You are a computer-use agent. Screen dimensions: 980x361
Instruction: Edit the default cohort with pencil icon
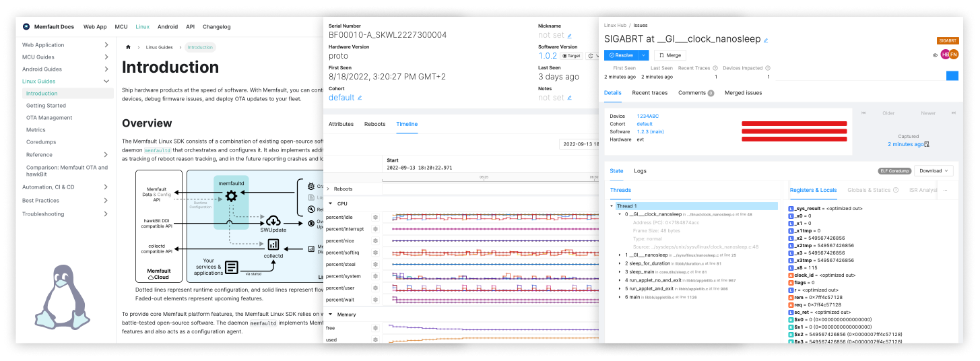[360, 98]
